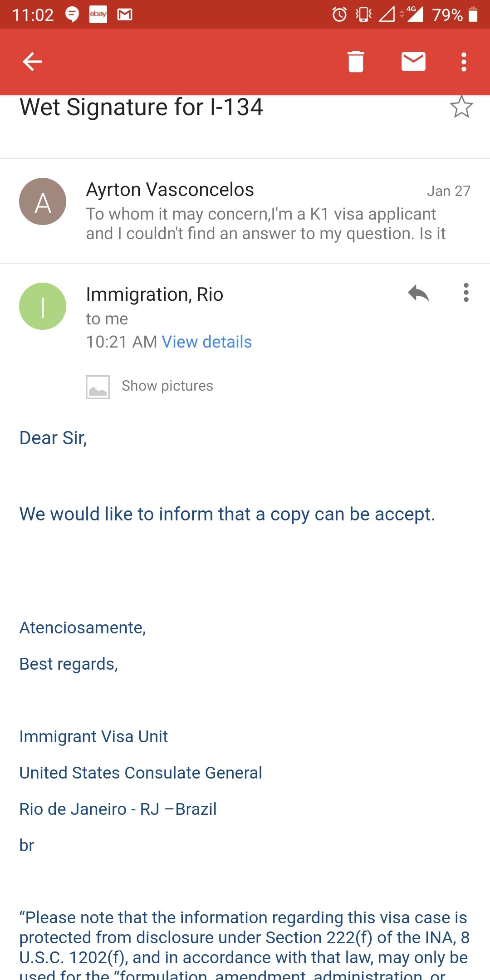Expand Ayrton Vasconcelos collapsed message
This screenshot has height=980, width=490.
(245, 211)
